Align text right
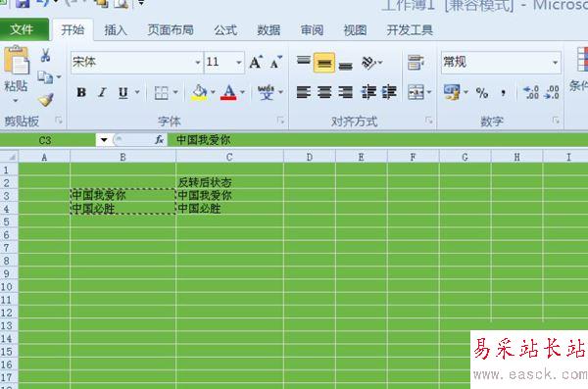The height and width of the screenshot is (389, 588). click(345, 92)
